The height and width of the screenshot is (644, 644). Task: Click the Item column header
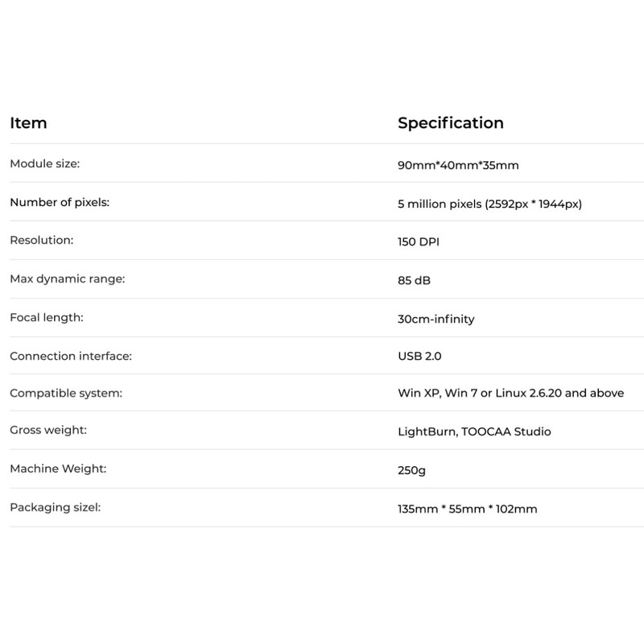(28, 123)
